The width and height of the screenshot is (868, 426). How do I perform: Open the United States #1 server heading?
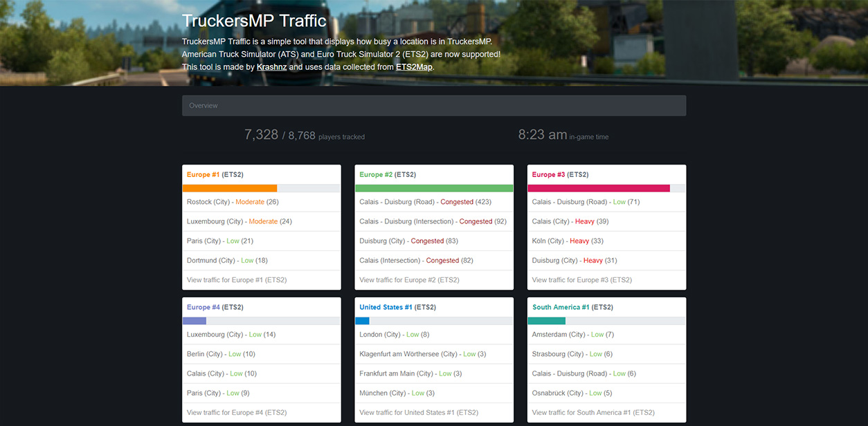397,307
